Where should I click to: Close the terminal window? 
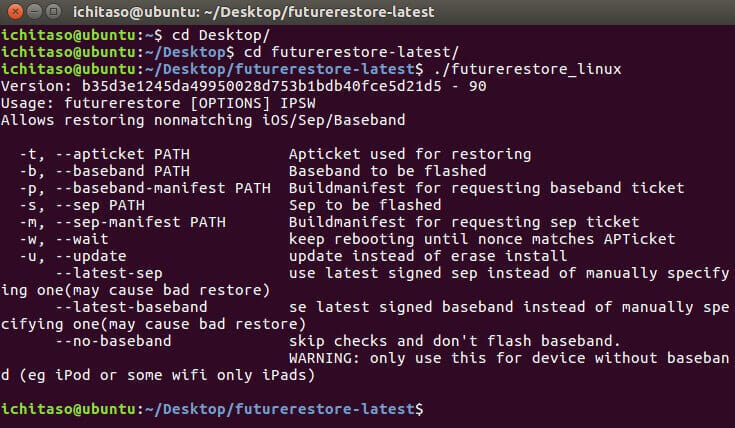[14, 12]
